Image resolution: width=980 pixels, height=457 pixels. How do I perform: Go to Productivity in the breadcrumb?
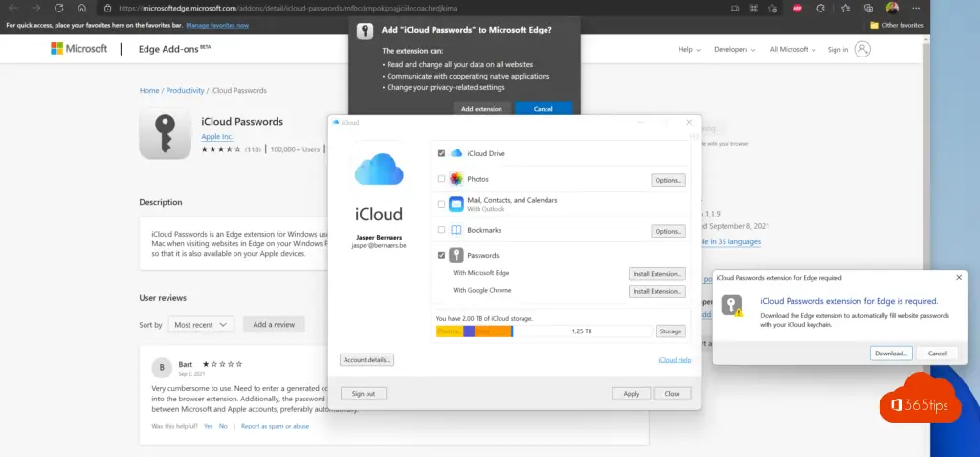click(185, 90)
